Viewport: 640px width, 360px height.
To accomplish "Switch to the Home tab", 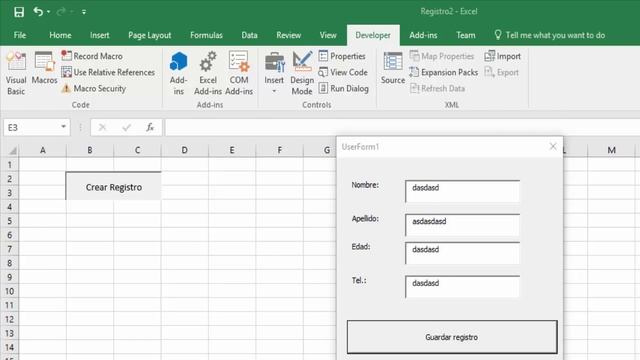I will click(60, 35).
